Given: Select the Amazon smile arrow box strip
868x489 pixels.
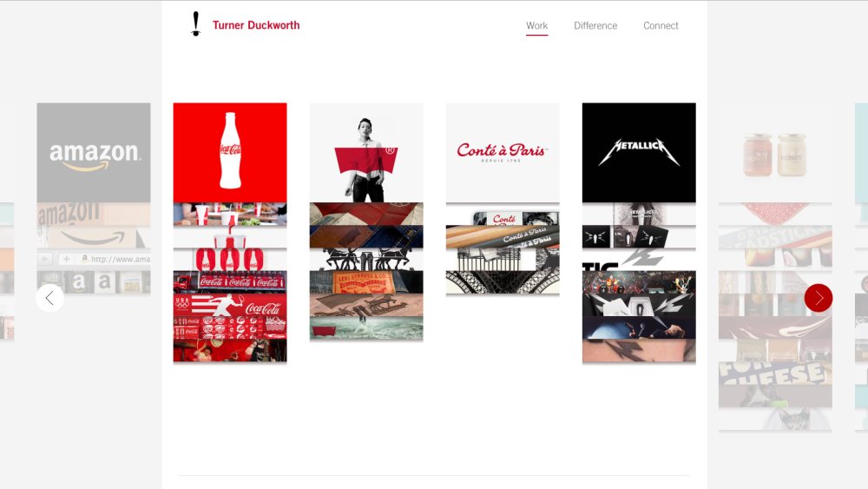Looking at the screenshot, I should coord(94,237).
